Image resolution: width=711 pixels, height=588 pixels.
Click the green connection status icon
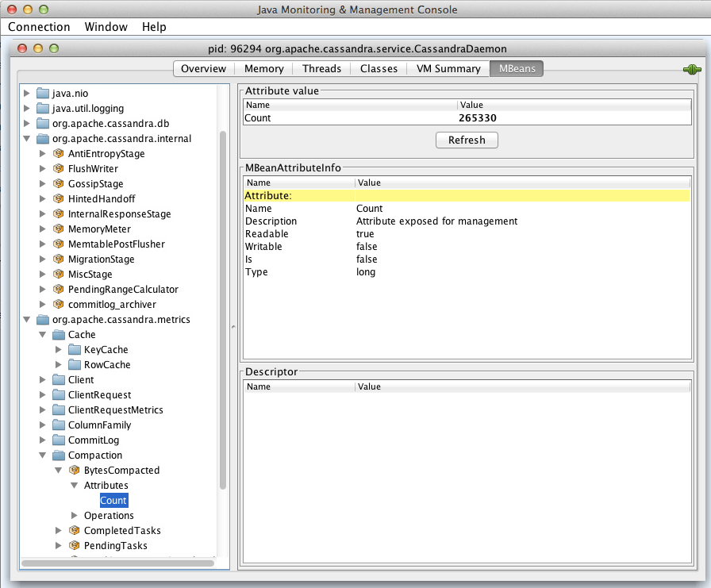[691, 69]
